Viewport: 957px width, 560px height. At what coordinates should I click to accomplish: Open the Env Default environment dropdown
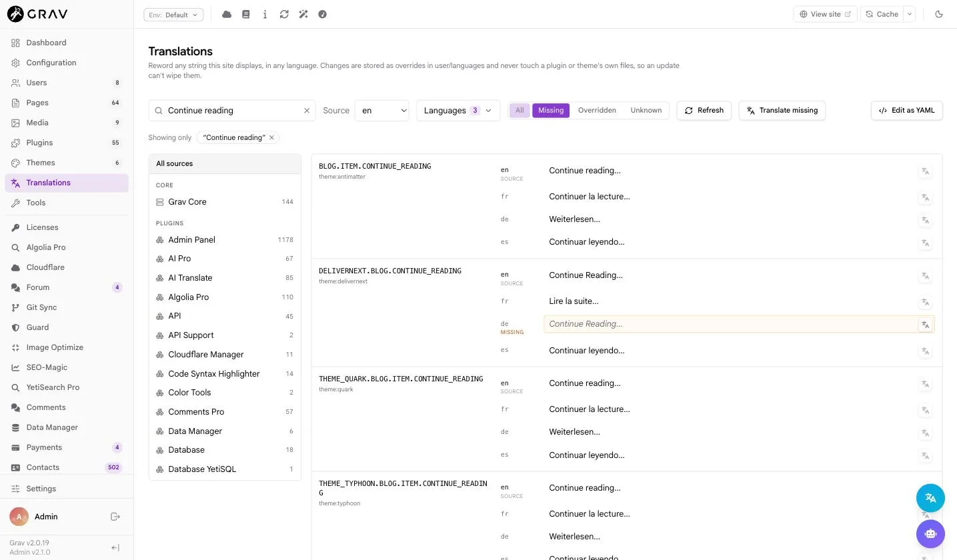pos(173,15)
